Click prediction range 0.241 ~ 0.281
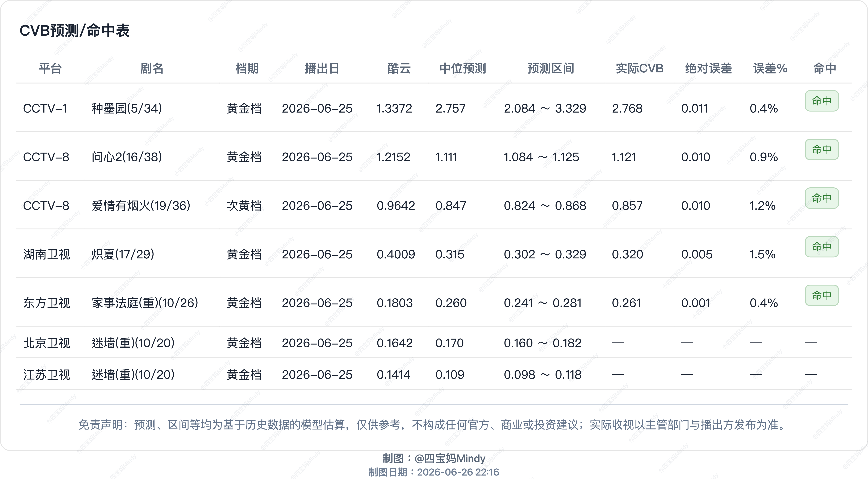 (x=542, y=303)
